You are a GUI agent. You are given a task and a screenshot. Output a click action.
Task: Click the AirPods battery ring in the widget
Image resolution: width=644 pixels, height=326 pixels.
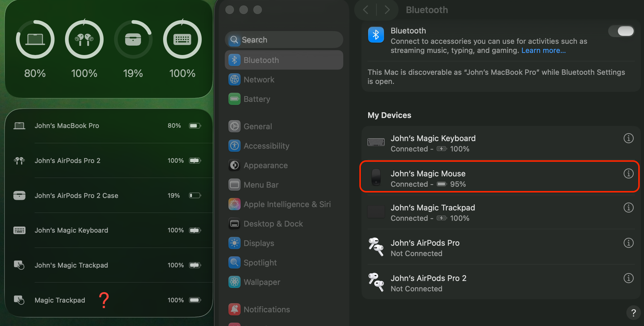(84, 39)
